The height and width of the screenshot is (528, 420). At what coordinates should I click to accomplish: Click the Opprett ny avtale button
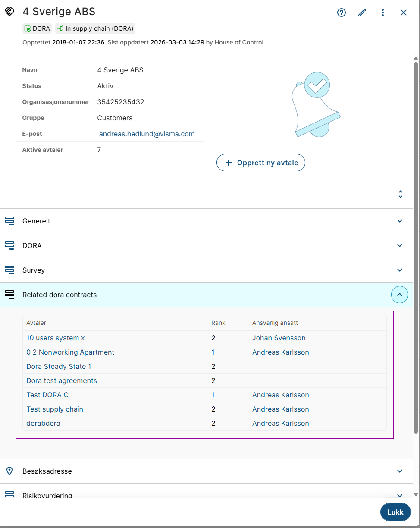[260, 163]
